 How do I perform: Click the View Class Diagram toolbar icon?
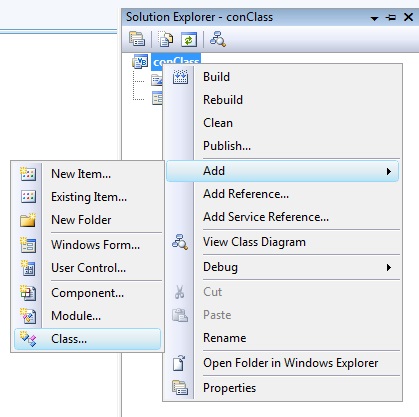point(218,39)
